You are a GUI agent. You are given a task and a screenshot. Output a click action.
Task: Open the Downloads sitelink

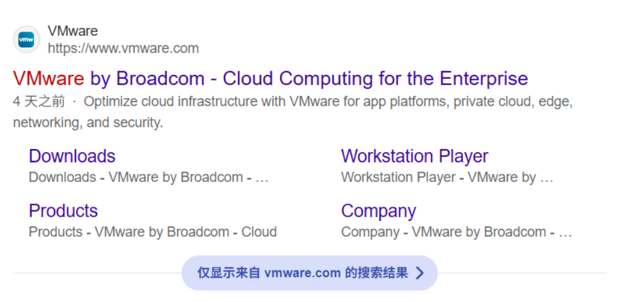pyautogui.click(x=72, y=156)
